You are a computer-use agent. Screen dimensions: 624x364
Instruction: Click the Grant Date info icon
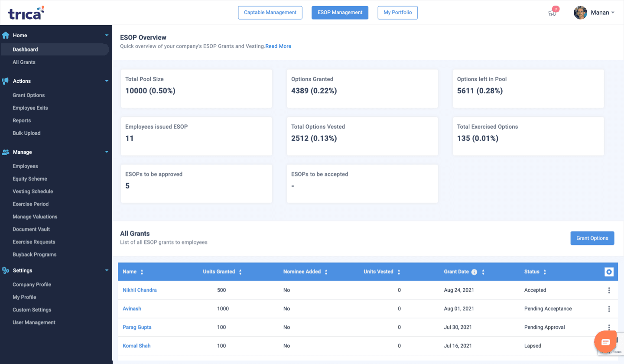(x=474, y=272)
